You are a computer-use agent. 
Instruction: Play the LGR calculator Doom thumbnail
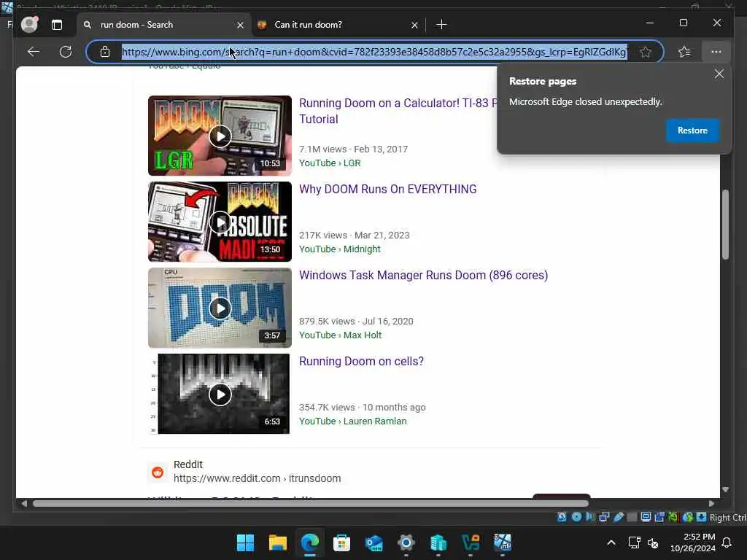click(220, 136)
